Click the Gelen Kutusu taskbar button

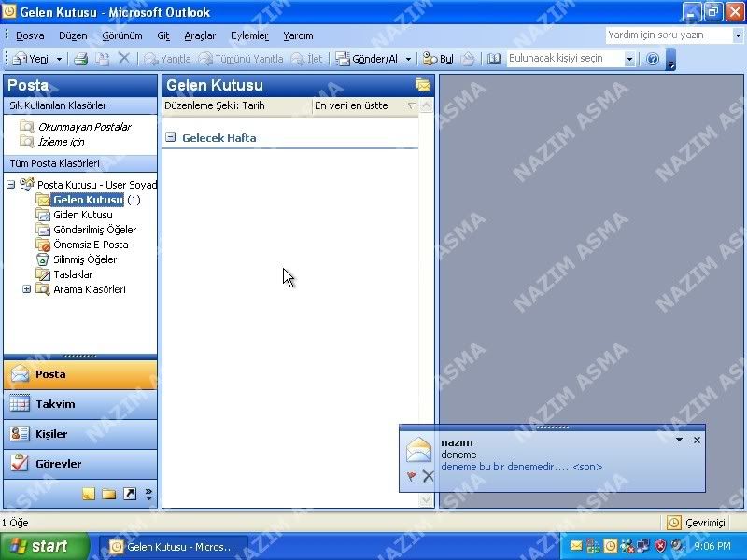[174, 547]
